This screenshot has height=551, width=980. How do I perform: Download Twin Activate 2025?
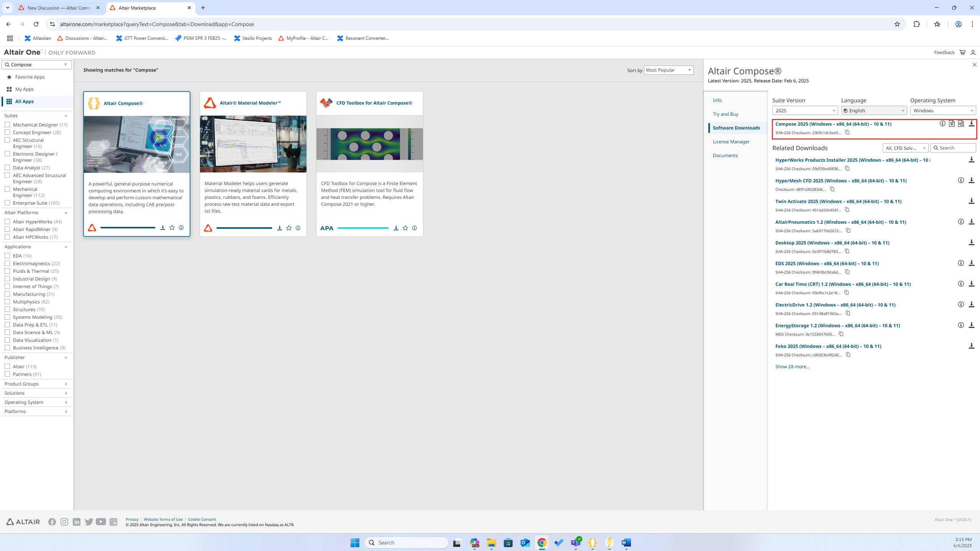pos(971,201)
